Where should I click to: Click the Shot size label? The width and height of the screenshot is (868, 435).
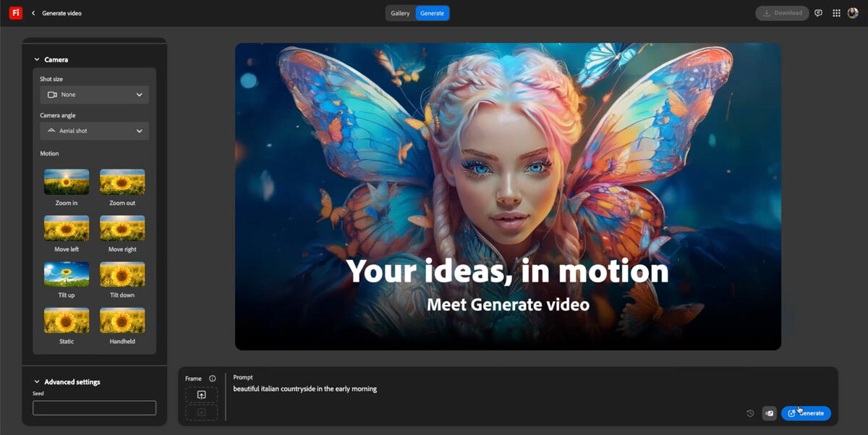click(x=51, y=79)
